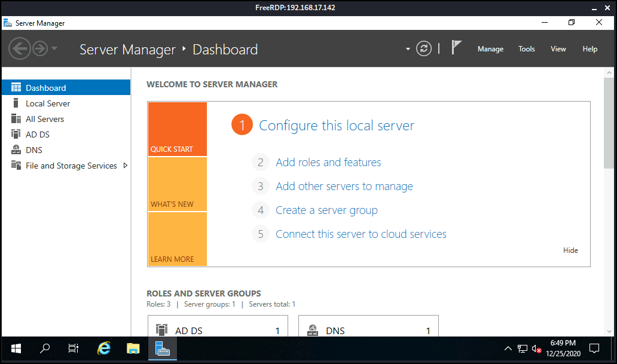The image size is (617, 364).
Task: Click the AD DS icon in role tile
Action: point(161,330)
